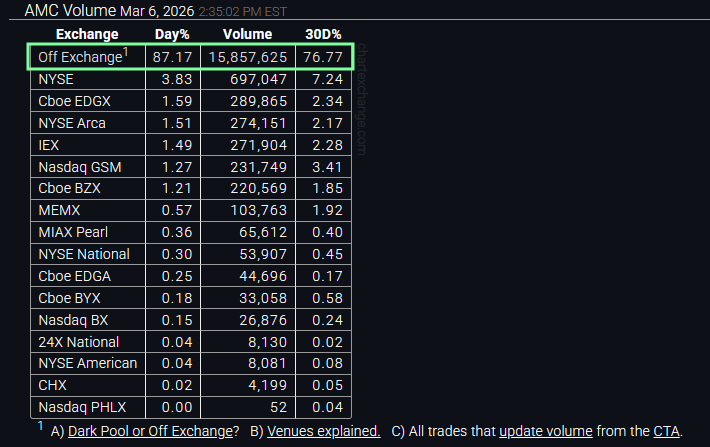Click the IEX row label
The image size is (710, 447).
pyautogui.click(x=48, y=145)
